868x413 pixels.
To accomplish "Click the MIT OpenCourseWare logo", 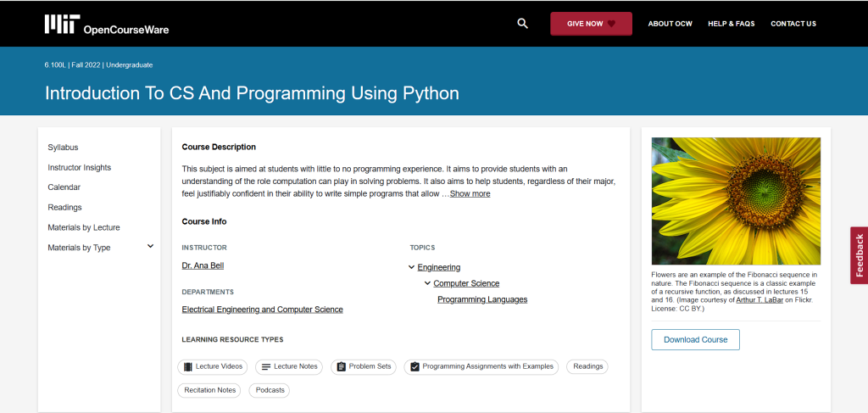I will pos(107,25).
